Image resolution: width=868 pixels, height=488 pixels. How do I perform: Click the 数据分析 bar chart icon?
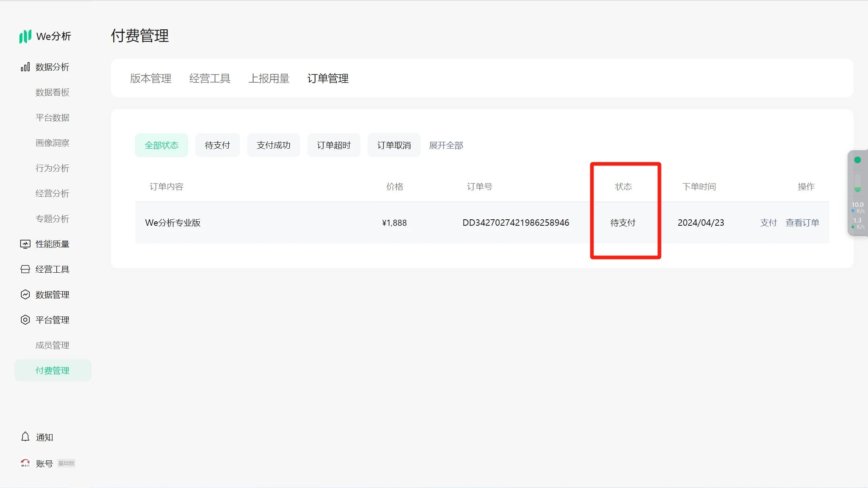coord(25,67)
